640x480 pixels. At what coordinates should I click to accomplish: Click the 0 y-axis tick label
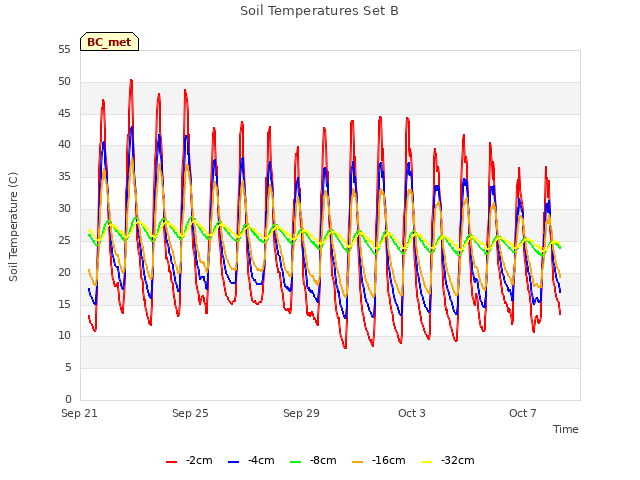click(x=68, y=399)
